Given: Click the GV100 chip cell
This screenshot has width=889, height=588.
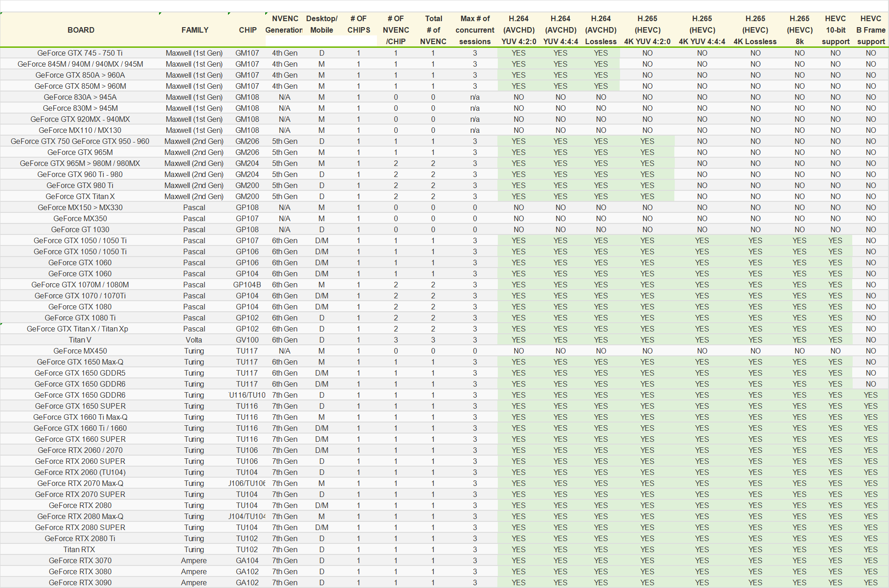Looking at the screenshot, I should (x=247, y=340).
